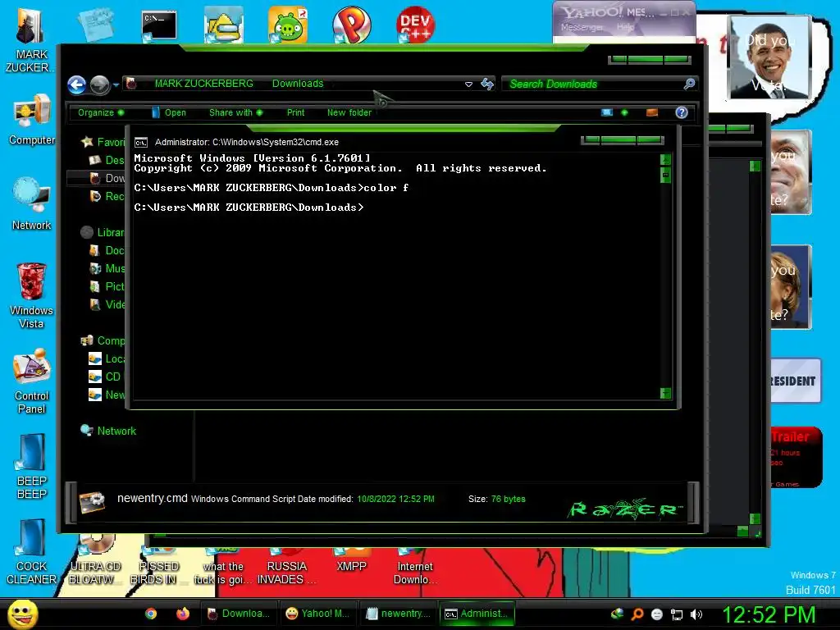Click the volume speaker tray icon
Image resolution: width=840 pixels, height=630 pixels.
coord(696,614)
